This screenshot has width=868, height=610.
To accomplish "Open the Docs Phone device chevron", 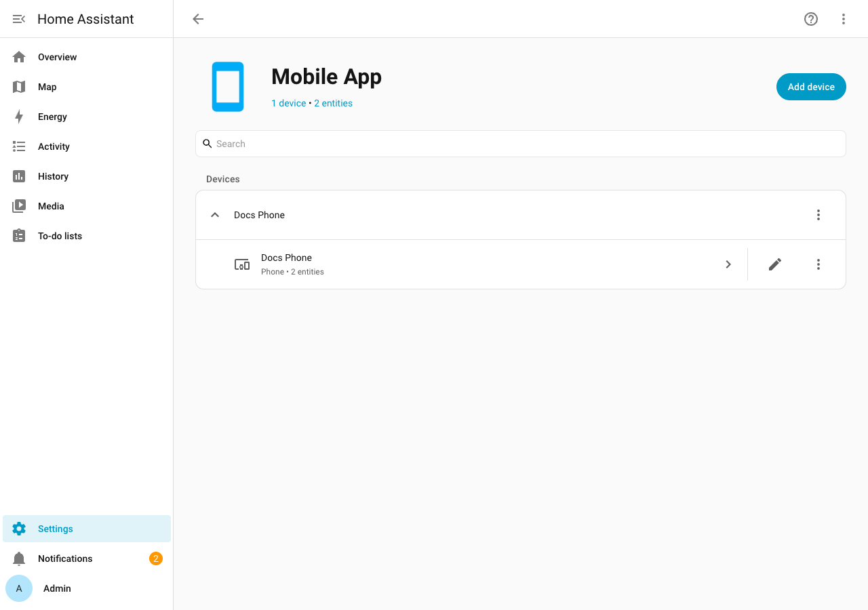I will (x=728, y=264).
